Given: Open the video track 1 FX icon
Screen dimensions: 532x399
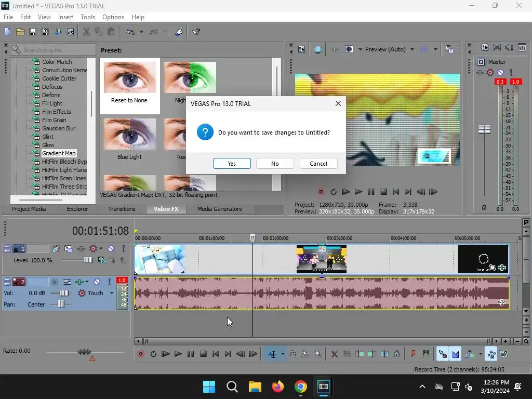Looking at the screenshot, I should click(94, 249).
